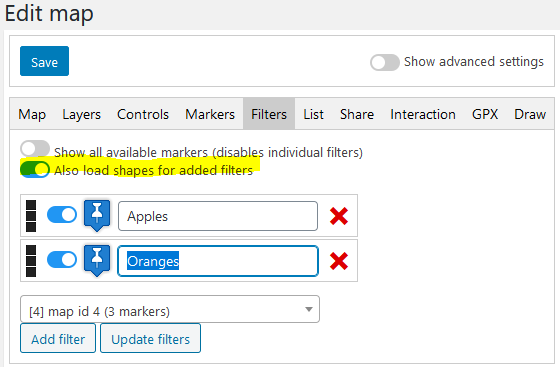Delete the Oranges filter using red X
Image resolution: width=560 pixels, height=367 pixels.
coord(339,261)
